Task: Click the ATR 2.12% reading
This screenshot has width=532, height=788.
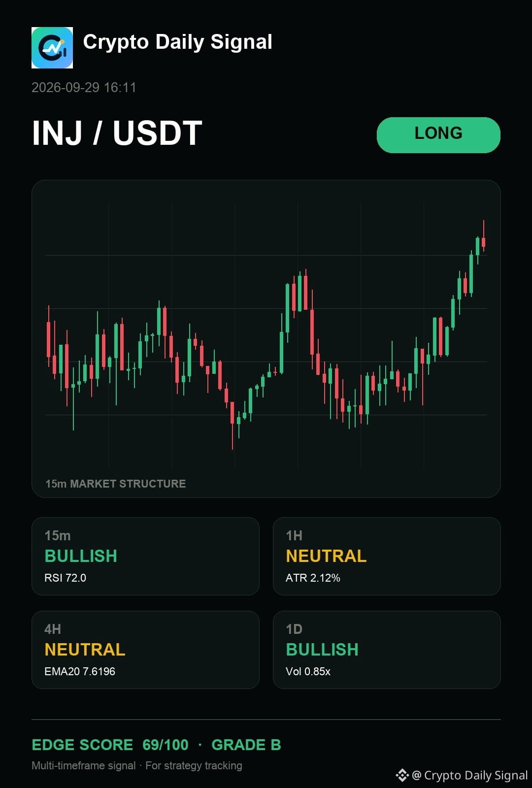Action: (313, 578)
